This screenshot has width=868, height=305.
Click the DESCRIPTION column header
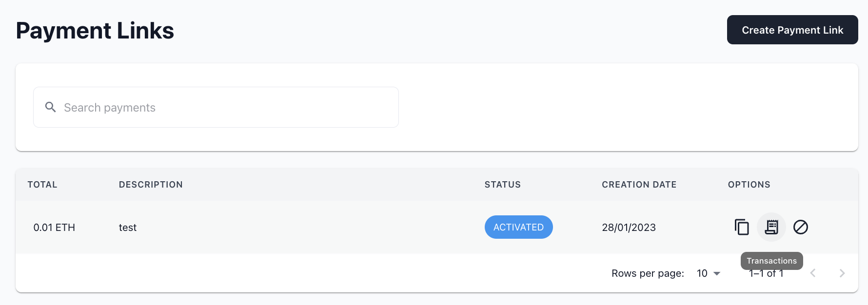pos(151,185)
